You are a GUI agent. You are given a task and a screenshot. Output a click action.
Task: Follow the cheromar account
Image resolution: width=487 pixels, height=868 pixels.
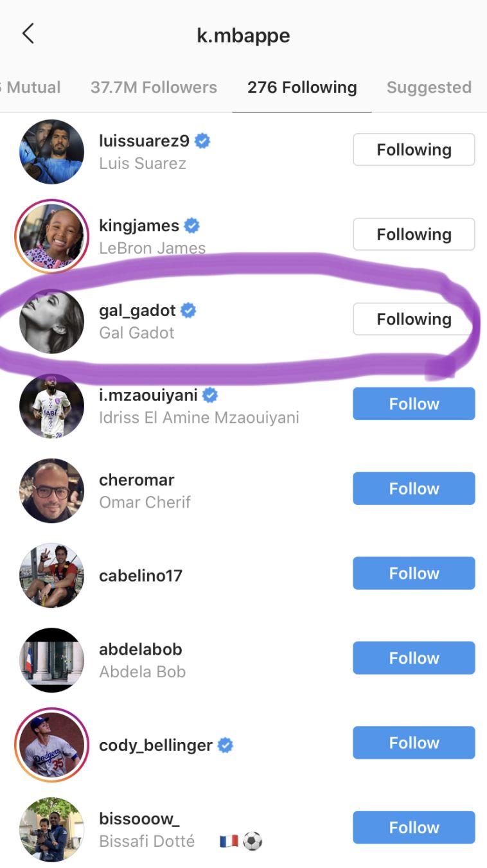point(414,489)
